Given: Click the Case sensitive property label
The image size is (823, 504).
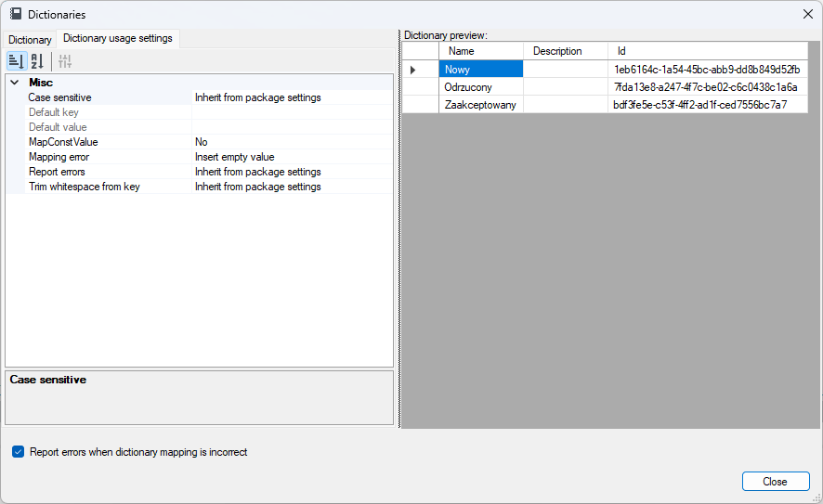Looking at the screenshot, I should pyautogui.click(x=59, y=97).
